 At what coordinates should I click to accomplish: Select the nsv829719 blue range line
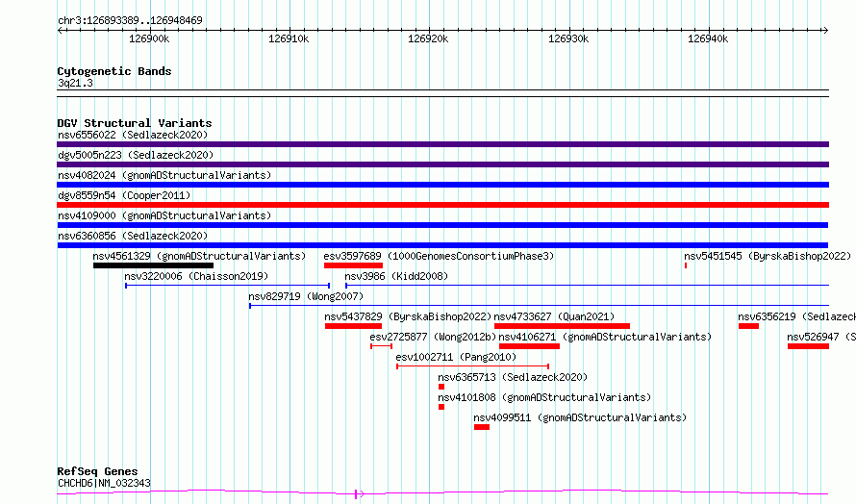539,306
